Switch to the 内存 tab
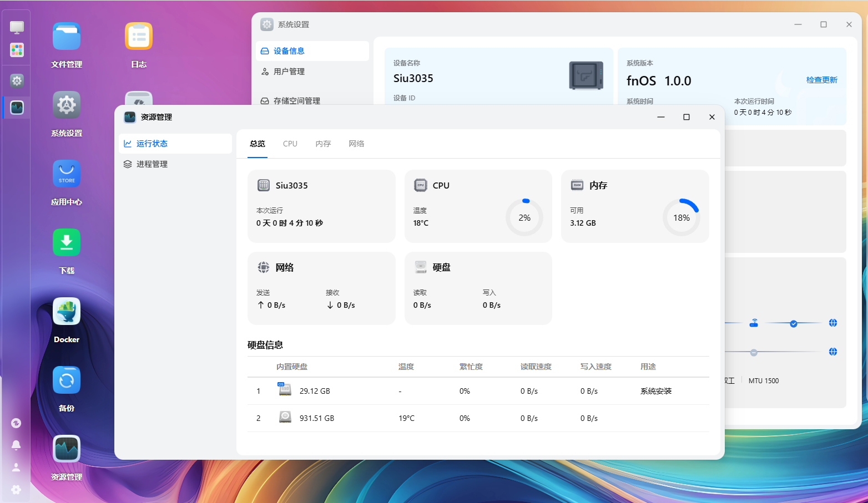868x503 pixels. [x=323, y=144]
